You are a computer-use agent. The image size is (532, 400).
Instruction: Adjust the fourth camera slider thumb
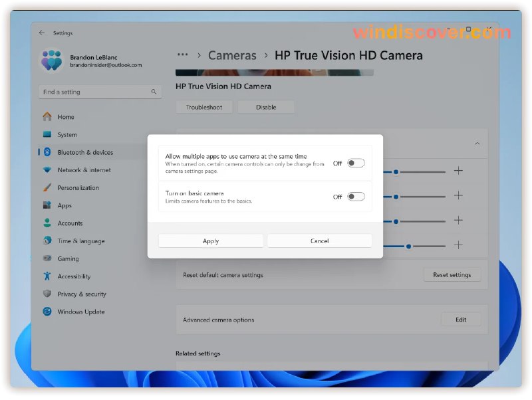click(x=408, y=247)
